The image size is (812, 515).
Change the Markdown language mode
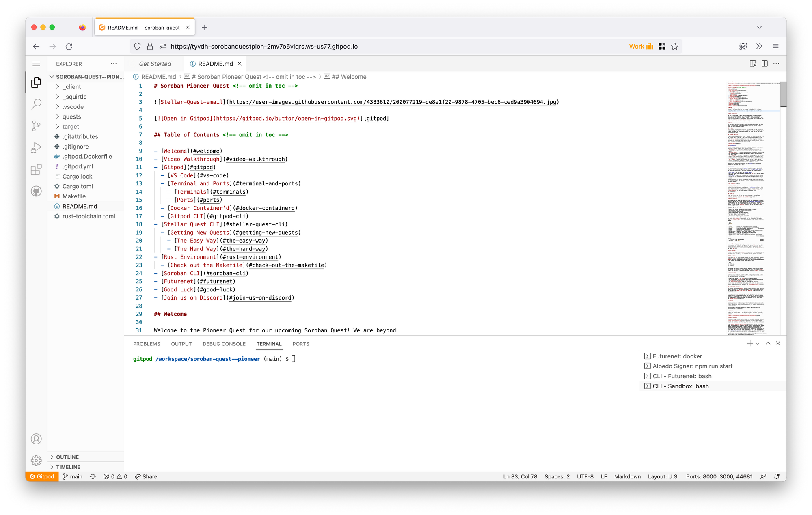point(627,476)
